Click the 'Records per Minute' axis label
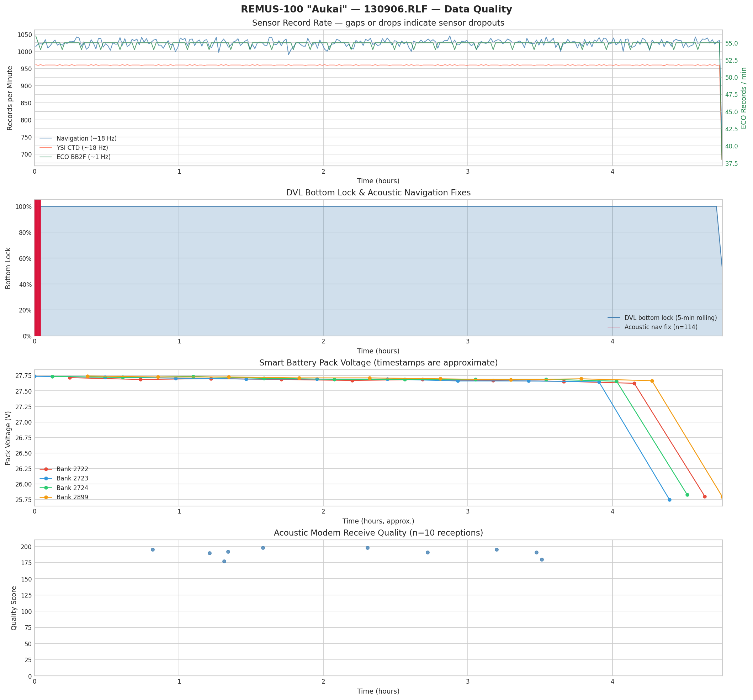This screenshot has width=753, height=700. pos(10,98)
